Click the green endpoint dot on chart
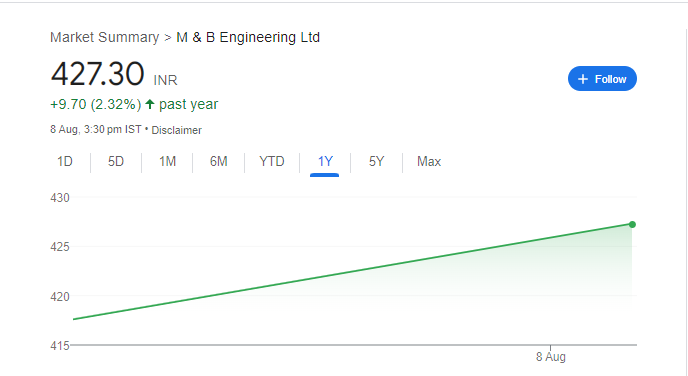Screen dimensions: 688x376 (x=632, y=225)
